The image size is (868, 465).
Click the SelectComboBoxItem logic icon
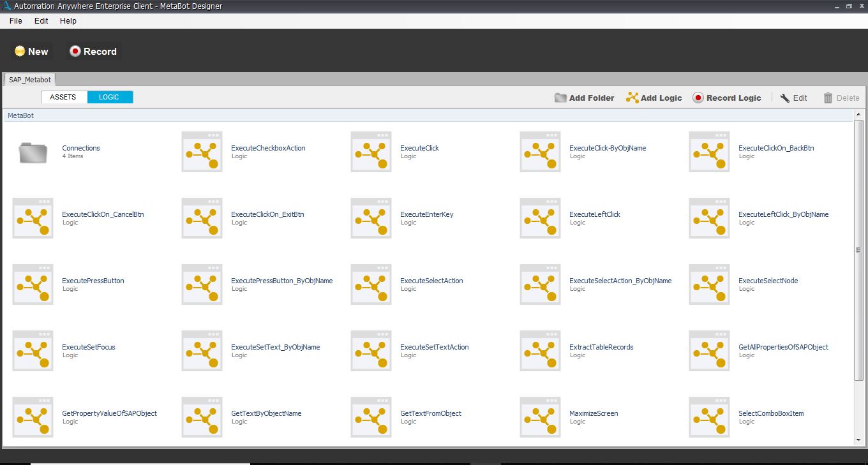click(709, 418)
